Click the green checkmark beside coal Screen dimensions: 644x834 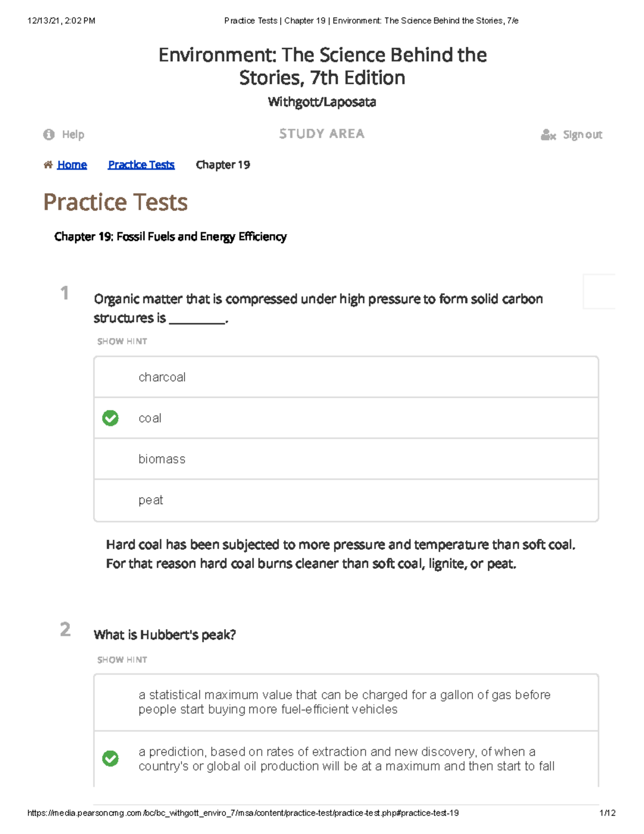tap(111, 418)
